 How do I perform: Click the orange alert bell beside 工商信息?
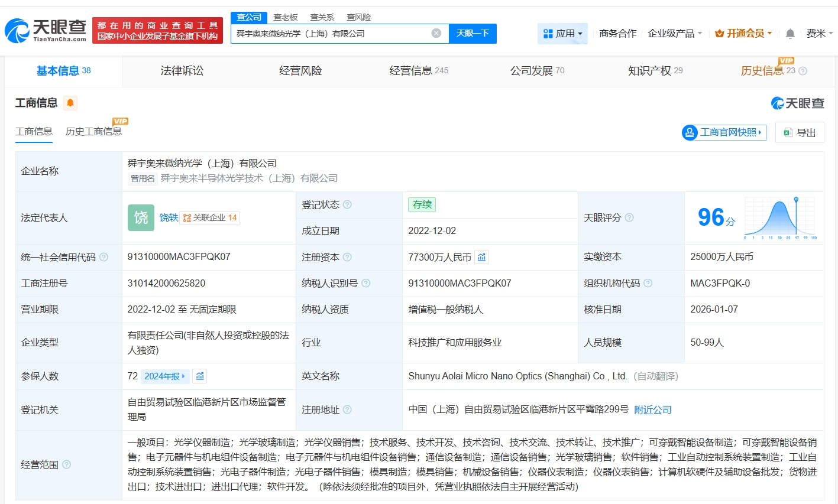pyautogui.click(x=70, y=103)
